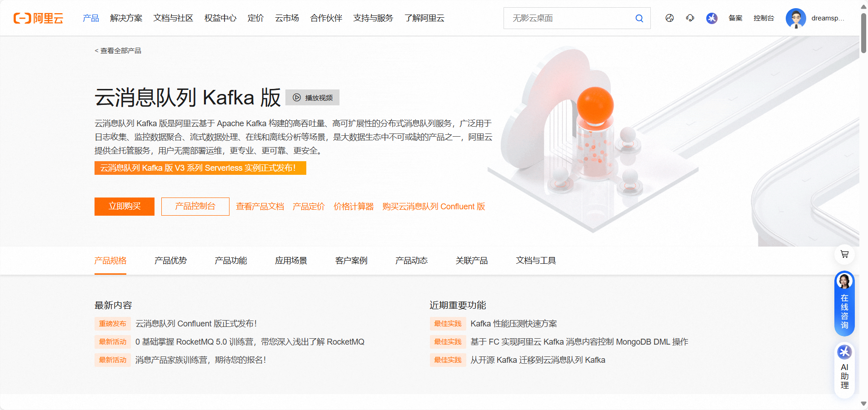The height and width of the screenshot is (410, 868).
Task: Open the dreamsp... account name menu
Action: click(828, 18)
